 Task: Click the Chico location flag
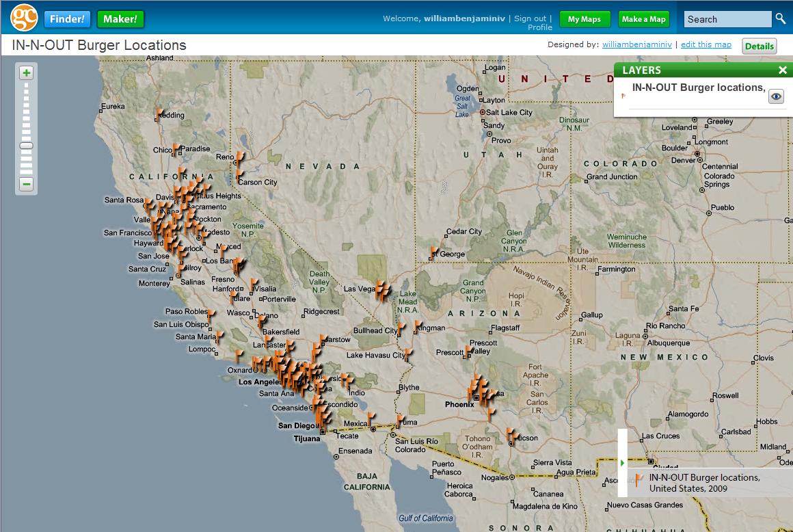coord(176,149)
